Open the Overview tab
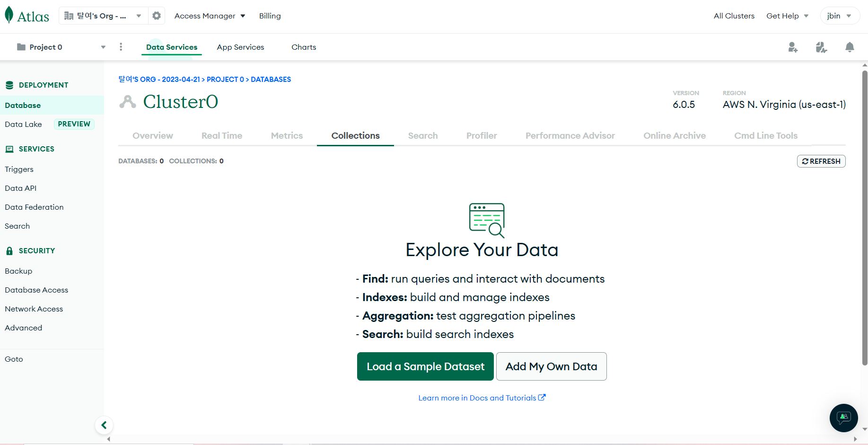 (x=153, y=135)
